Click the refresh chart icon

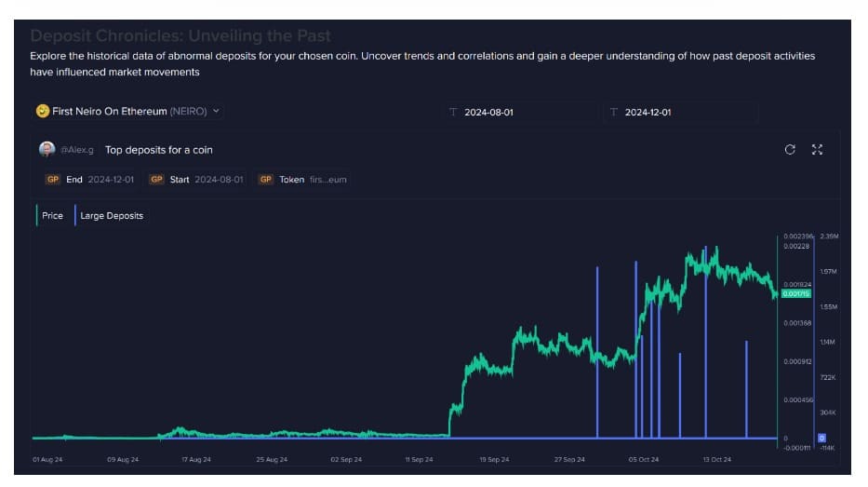point(790,150)
